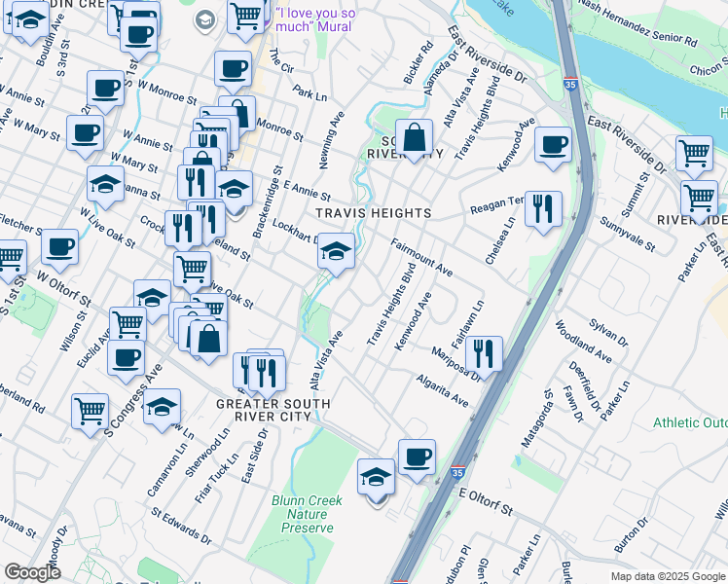728x584 pixels.
Task: Select shopping cart marker near East Riverside Dr
Action: [695, 153]
